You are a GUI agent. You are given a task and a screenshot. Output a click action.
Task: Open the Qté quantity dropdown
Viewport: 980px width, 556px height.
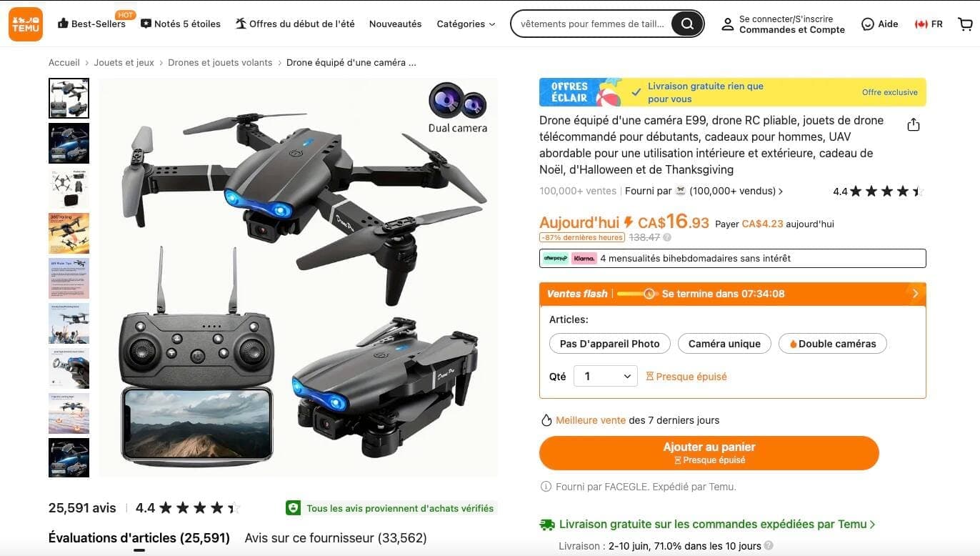[606, 376]
